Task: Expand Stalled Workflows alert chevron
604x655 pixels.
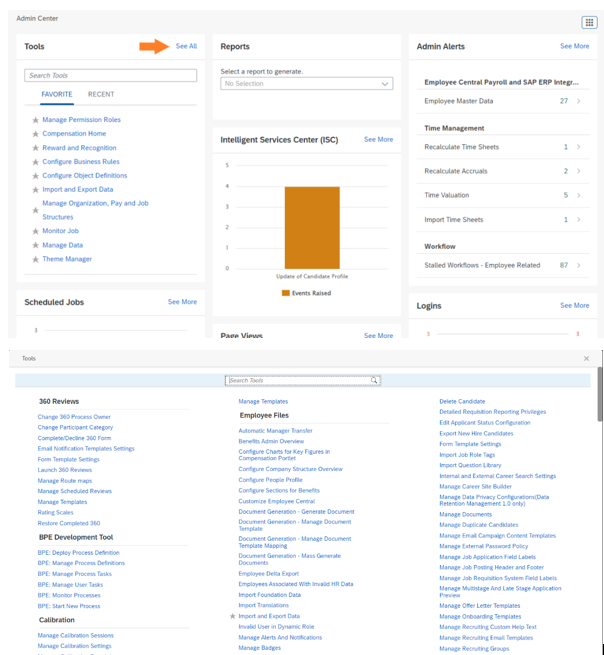Action: pos(579,266)
